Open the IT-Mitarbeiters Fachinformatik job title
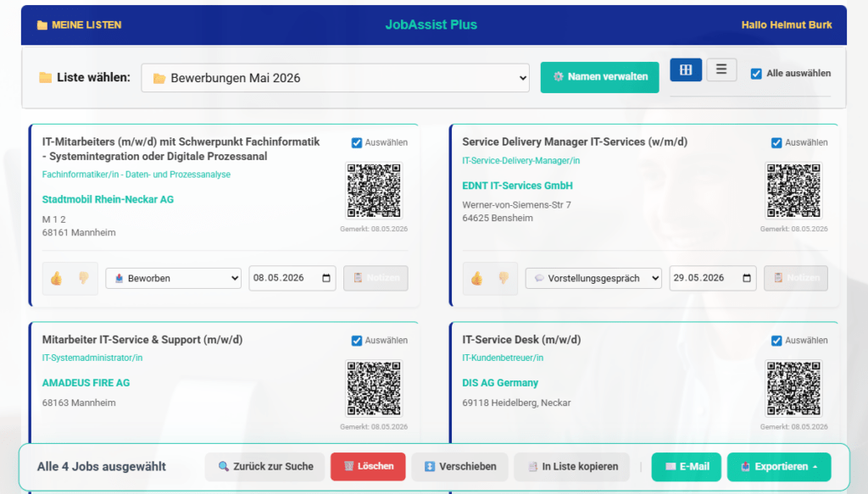The height and width of the screenshot is (494, 868). (181, 149)
